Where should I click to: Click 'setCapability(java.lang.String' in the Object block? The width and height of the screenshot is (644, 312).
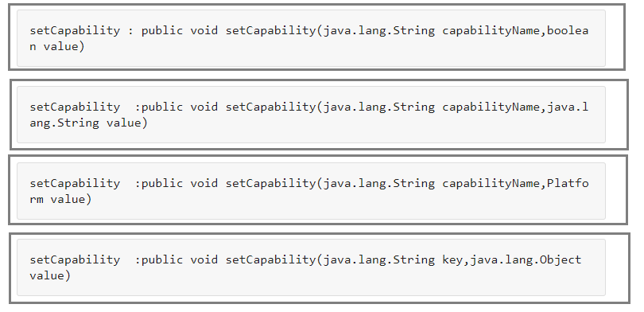coord(330,260)
